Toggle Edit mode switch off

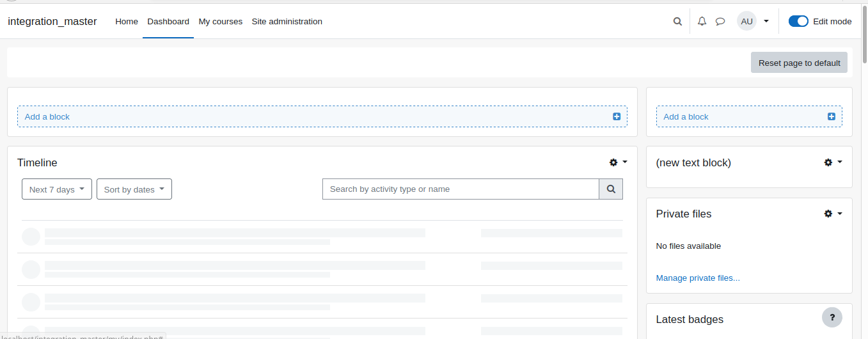798,21
